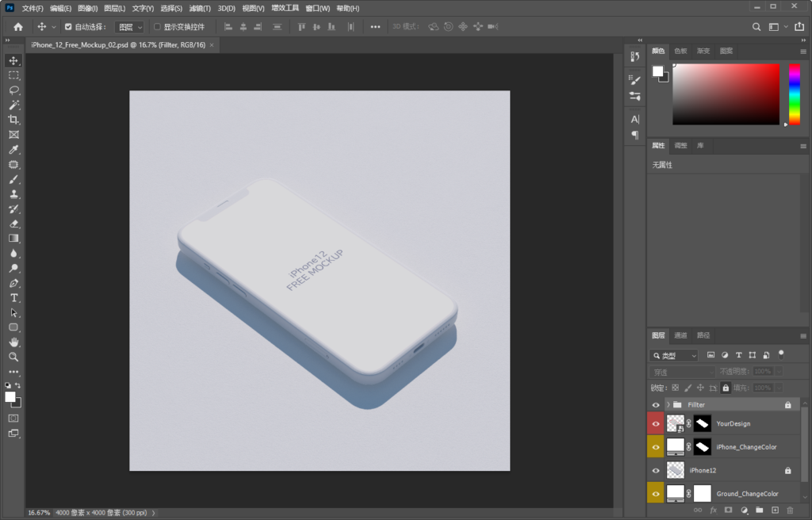
Task: Select the Eraser tool
Action: (13, 224)
